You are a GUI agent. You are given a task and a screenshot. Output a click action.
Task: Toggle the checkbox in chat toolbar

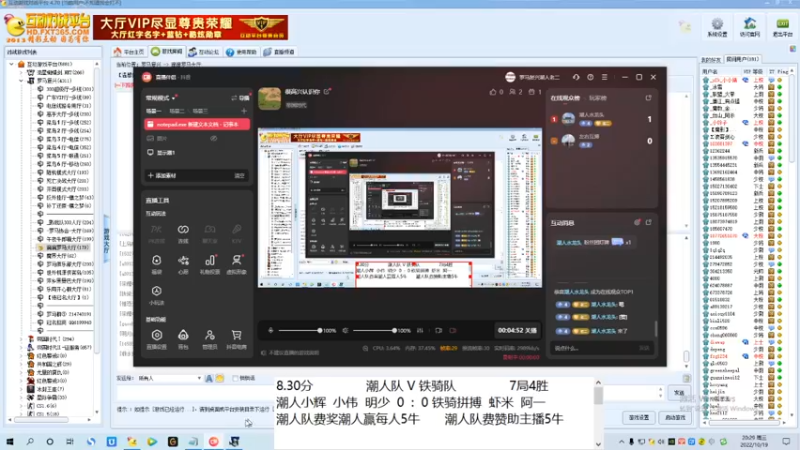(x=235, y=379)
